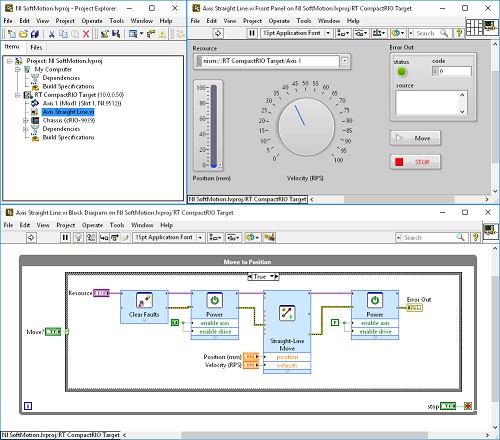Click the VI icon at Front Panel corner
Screen dimensions: 500x440
[490, 27]
